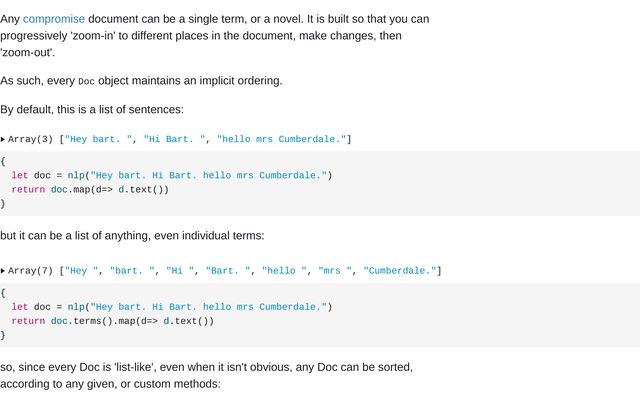
Task: Click the "but it can be a list" paragraph
Action: click(x=132, y=236)
